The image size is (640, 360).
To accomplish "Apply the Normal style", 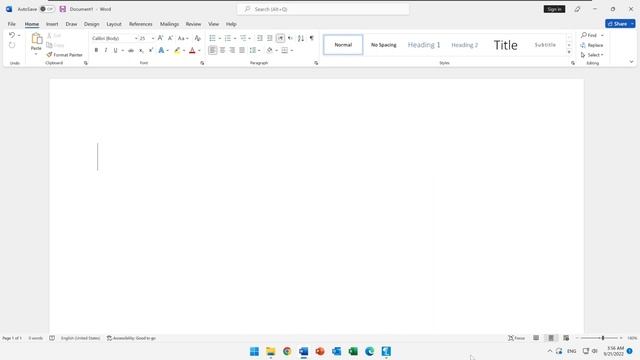I will pyautogui.click(x=343, y=45).
